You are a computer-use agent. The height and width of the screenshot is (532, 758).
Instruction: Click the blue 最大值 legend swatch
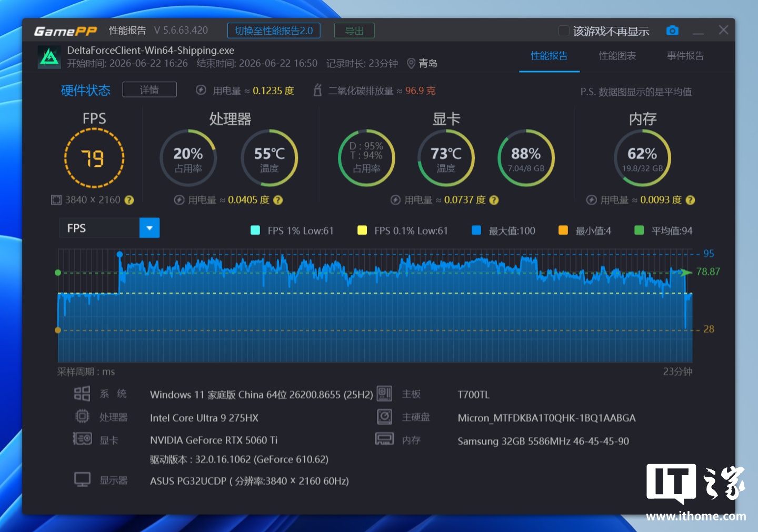pos(476,230)
